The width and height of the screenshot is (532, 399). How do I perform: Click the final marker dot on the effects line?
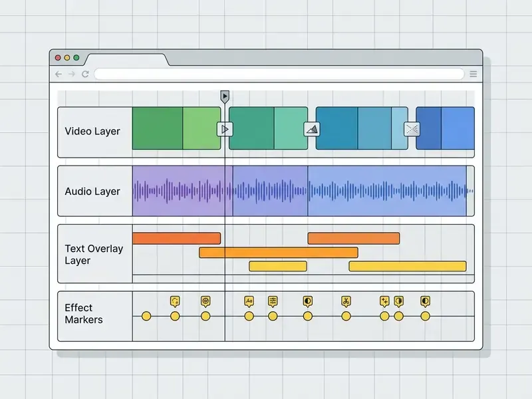425,317
